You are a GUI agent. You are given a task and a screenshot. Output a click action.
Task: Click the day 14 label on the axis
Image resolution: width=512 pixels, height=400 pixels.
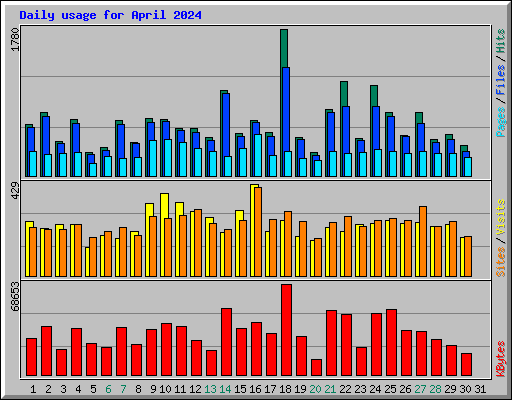click(x=225, y=389)
